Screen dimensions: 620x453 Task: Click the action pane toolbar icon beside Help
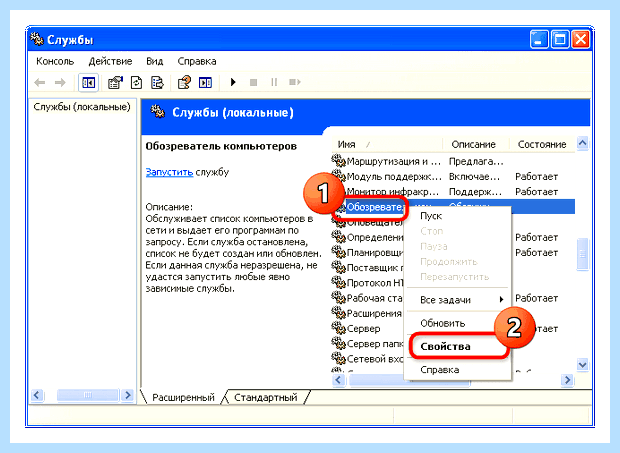205,83
